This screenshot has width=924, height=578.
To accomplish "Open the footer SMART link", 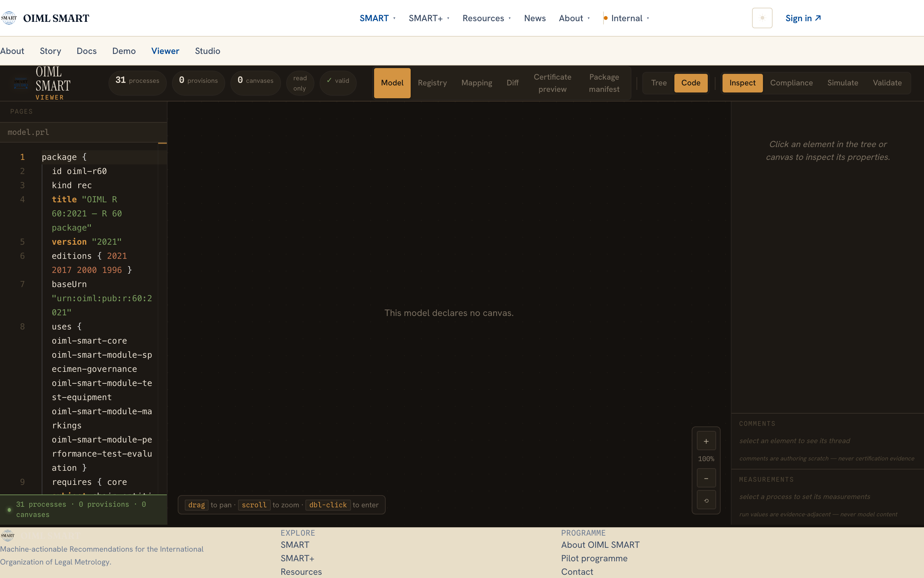I will point(295,545).
